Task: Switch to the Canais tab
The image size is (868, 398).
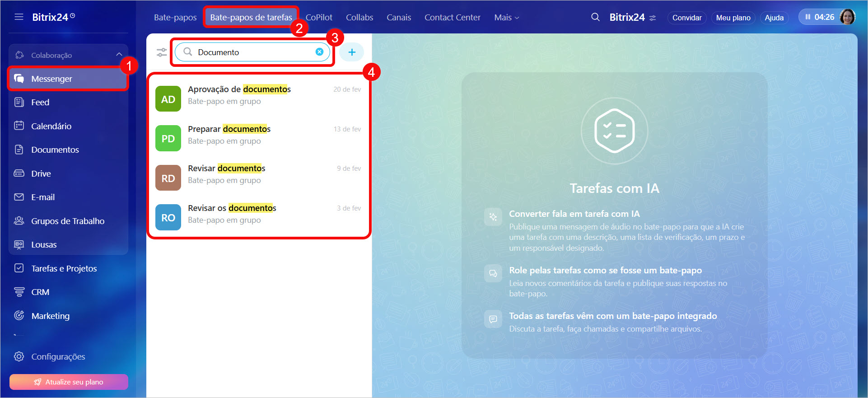Action: (398, 18)
